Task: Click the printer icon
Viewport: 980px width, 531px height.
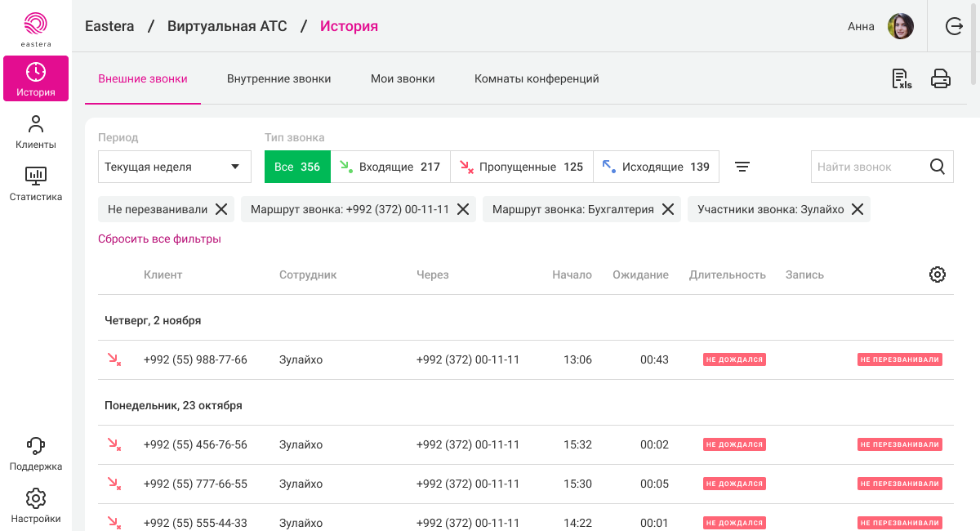Action: pos(941,79)
